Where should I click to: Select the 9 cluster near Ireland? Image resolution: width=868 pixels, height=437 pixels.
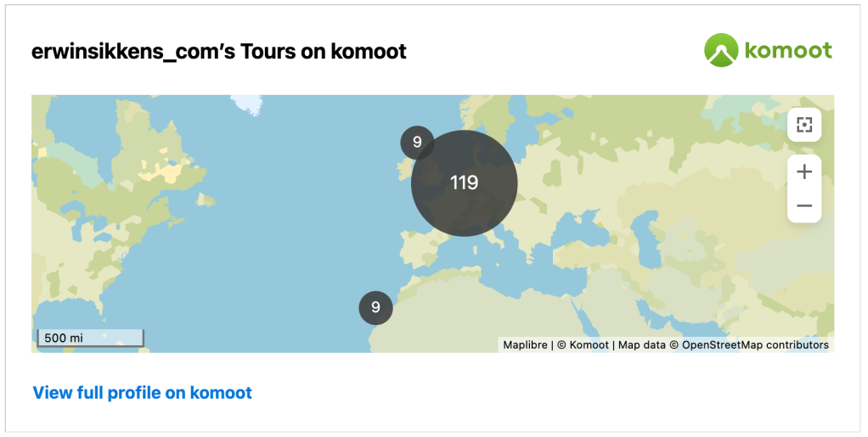[417, 143]
